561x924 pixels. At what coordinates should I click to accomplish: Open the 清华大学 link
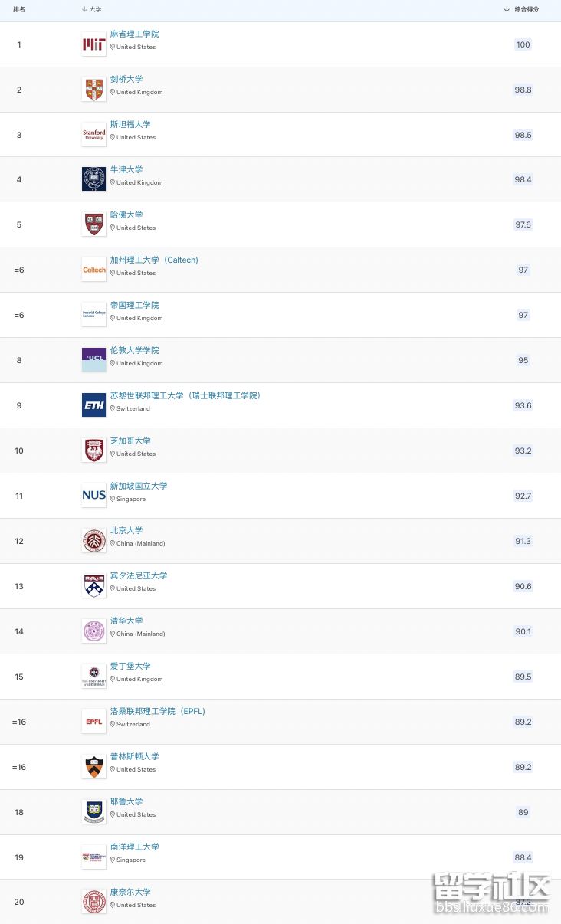[126, 621]
